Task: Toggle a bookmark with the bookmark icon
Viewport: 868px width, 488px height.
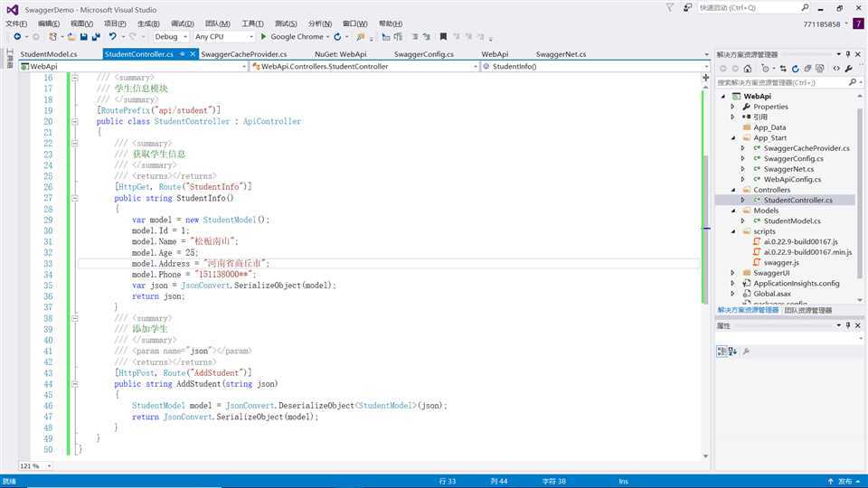Action: [x=443, y=36]
